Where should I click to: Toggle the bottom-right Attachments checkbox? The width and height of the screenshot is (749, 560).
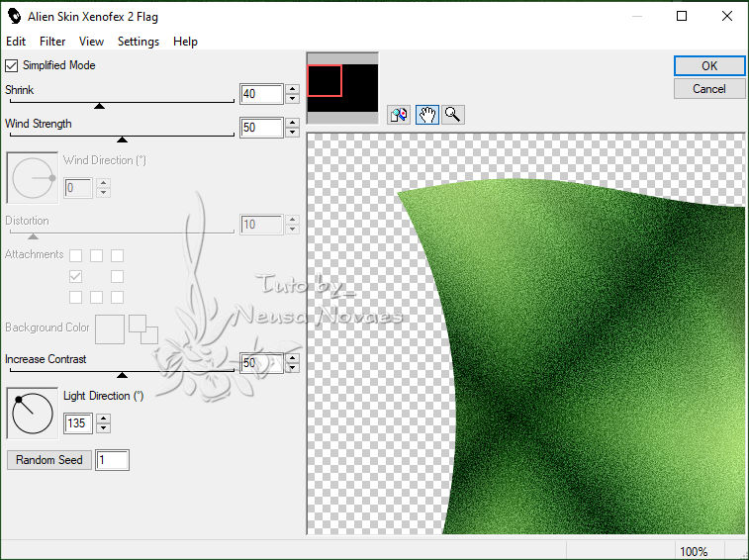(117, 297)
